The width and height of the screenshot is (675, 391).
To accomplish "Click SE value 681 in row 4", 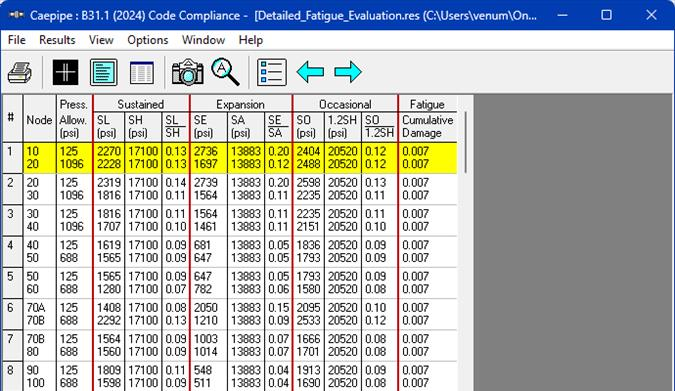I will 202,245.
